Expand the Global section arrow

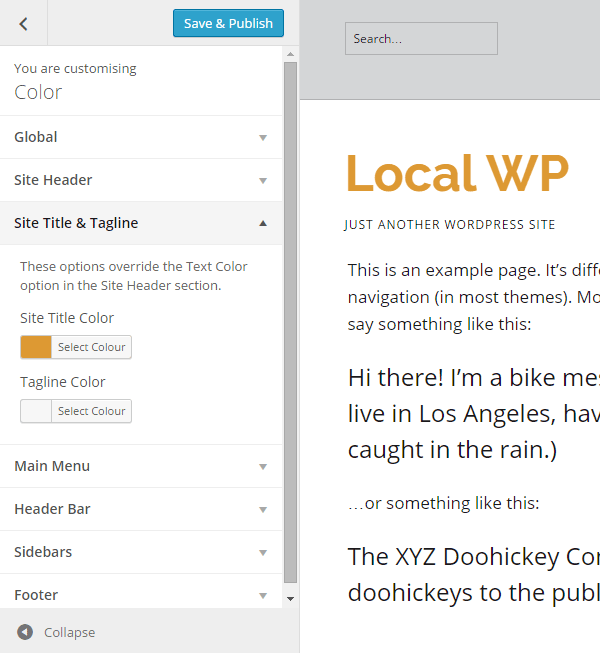(x=263, y=137)
